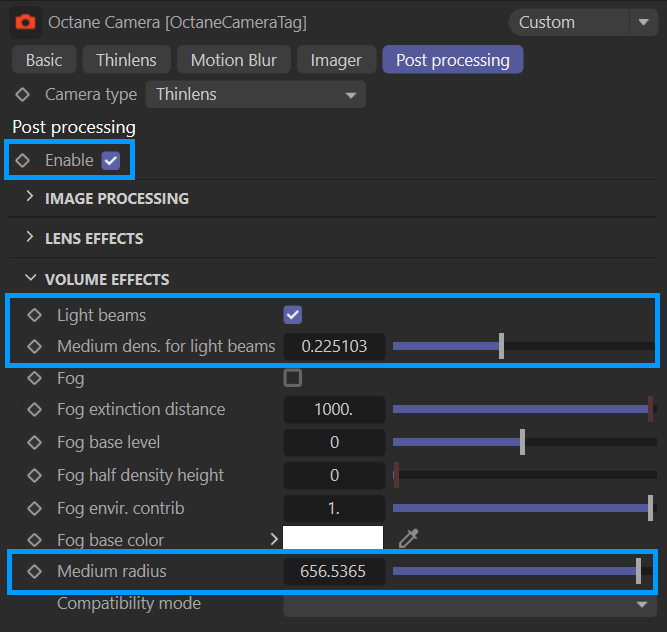The width and height of the screenshot is (667, 632).
Task: Click keyframe diamond beside Light beams
Action: point(35,315)
